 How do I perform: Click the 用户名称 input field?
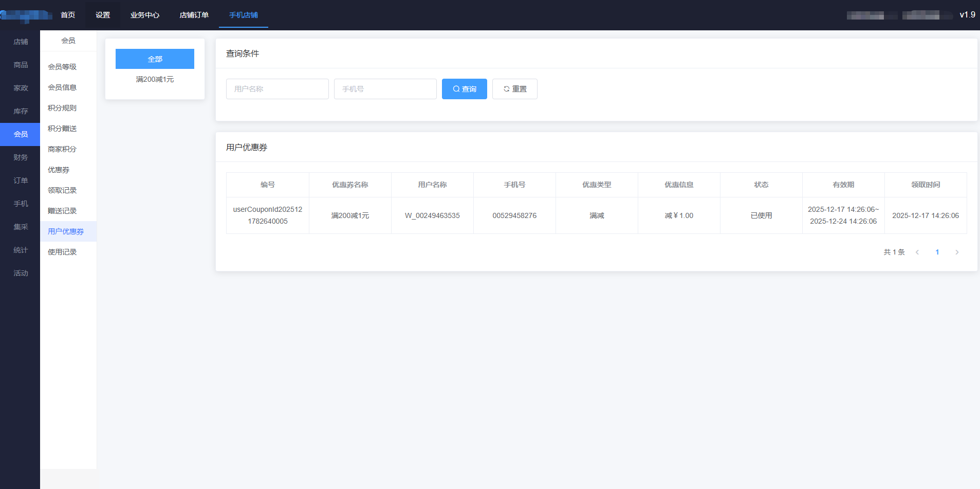click(277, 89)
